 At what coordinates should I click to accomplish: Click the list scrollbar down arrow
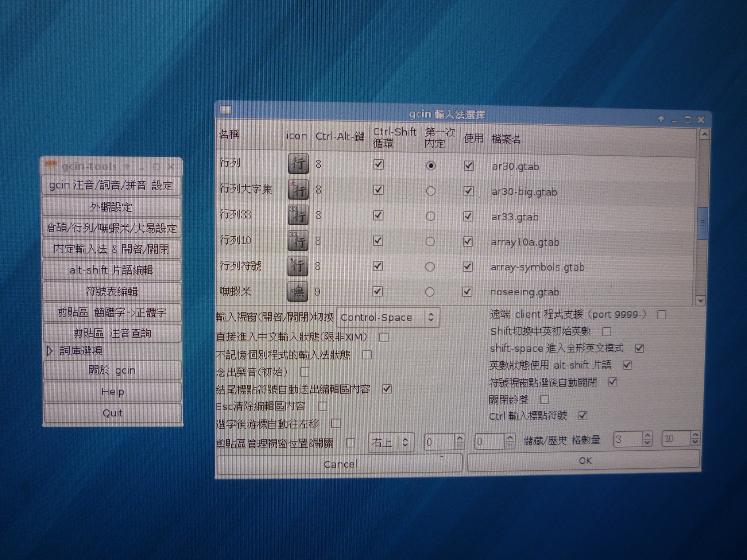click(700, 300)
